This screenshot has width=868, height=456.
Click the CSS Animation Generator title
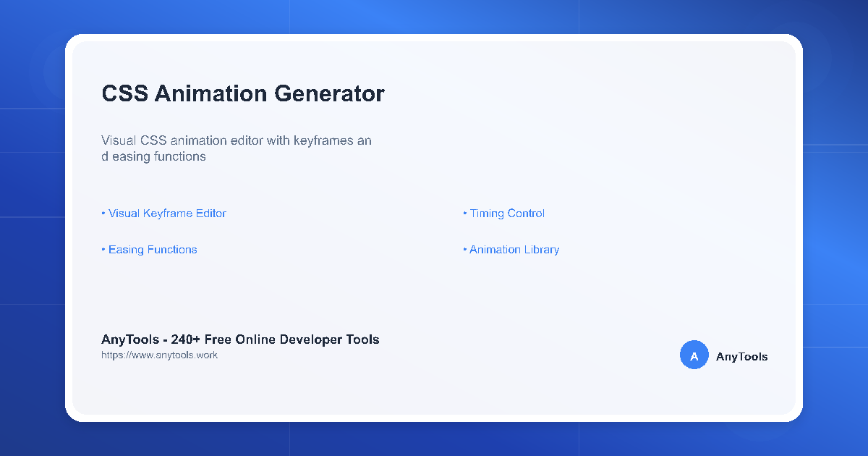pyautogui.click(x=243, y=93)
